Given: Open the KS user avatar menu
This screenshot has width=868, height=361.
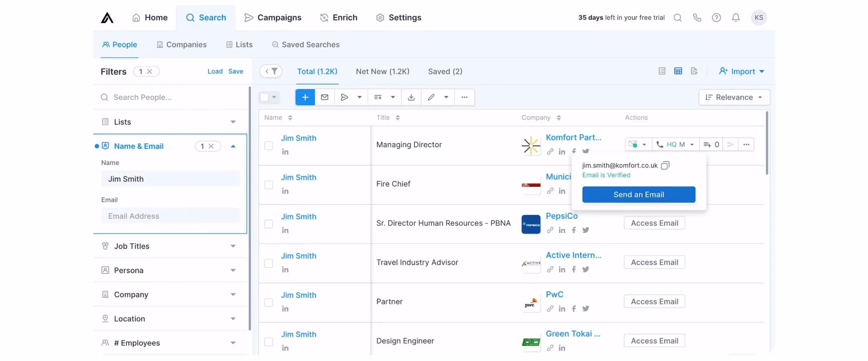Looking at the screenshot, I should click(759, 17).
